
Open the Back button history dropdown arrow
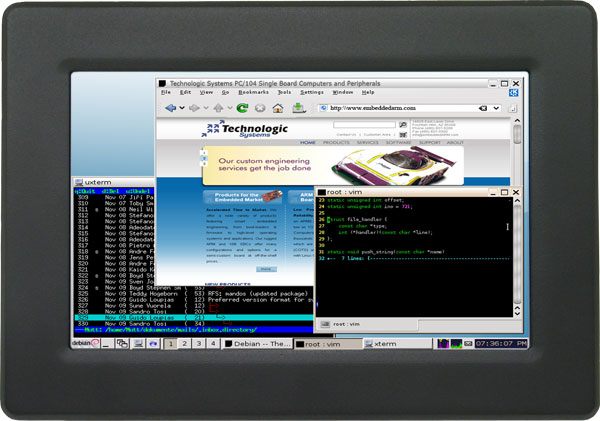pos(182,108)
